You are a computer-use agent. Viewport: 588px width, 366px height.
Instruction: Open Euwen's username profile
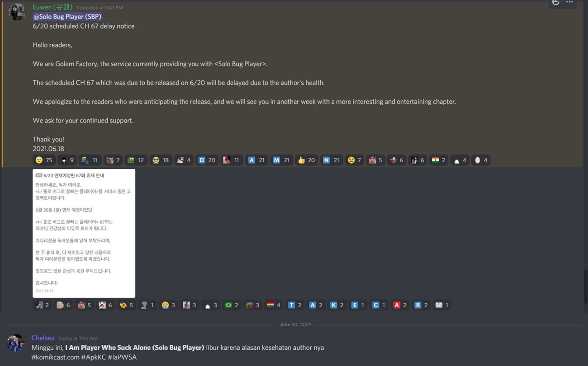click(x=52, y=7)
